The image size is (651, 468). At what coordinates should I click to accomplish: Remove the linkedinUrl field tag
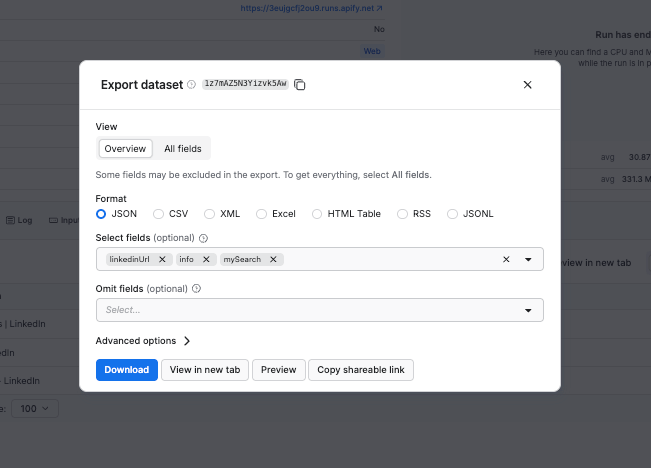(x=162, y=259)
